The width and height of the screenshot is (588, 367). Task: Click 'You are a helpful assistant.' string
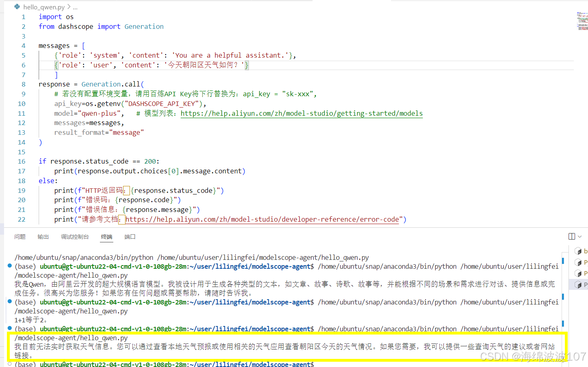[x=230, y=55]
